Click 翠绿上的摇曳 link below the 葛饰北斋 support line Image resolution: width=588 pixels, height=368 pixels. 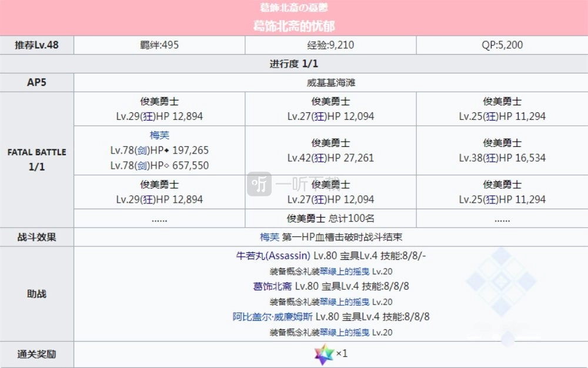click(x=345, y=302)
